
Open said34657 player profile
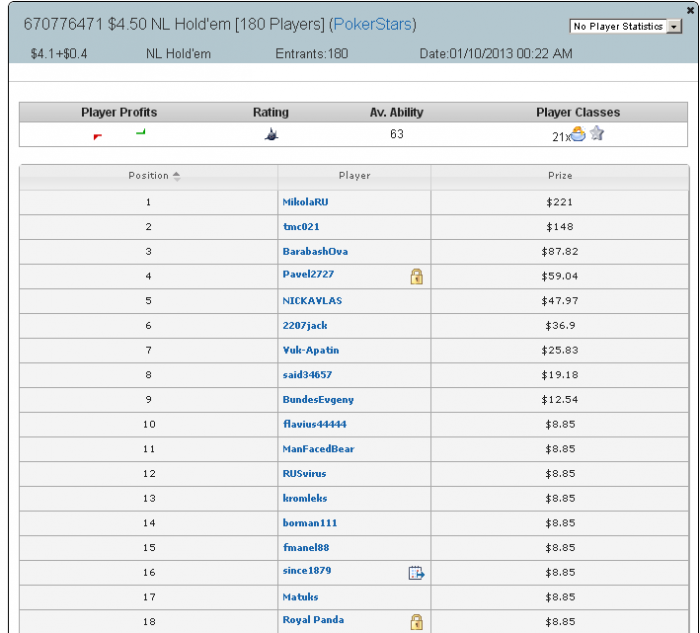point(307,375)
